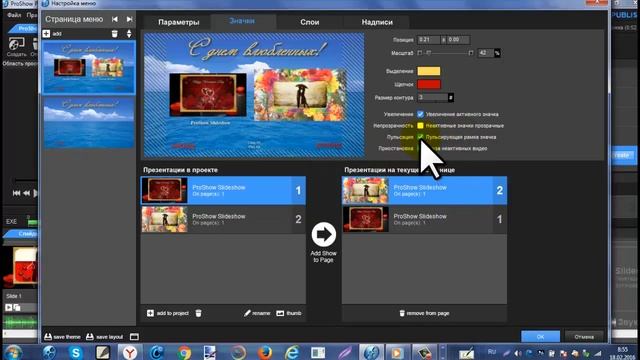The height and width of the screenshot is (360, 640).
Task: Click remove from page button
Action: (424, 313)
